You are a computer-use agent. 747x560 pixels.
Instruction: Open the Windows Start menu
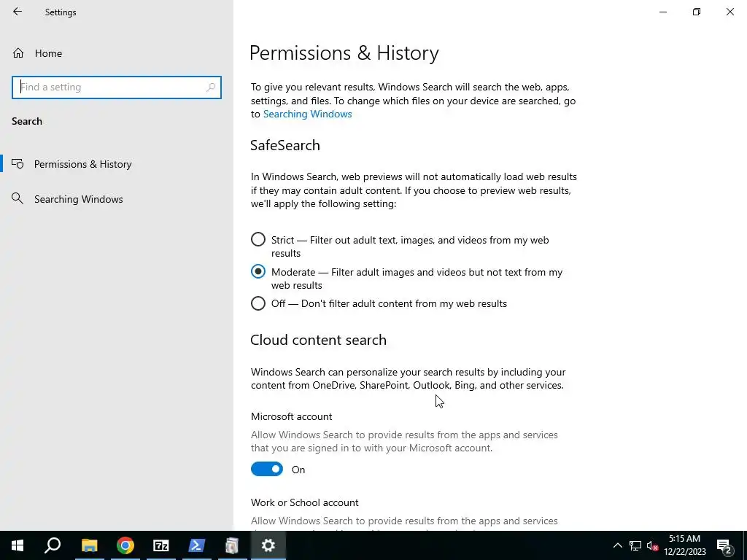coord(18,545)
